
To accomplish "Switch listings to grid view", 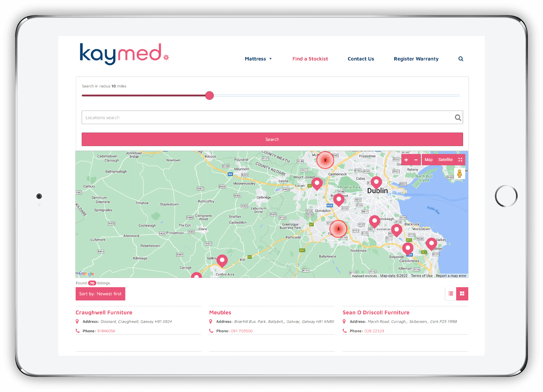I will [462, 294].
